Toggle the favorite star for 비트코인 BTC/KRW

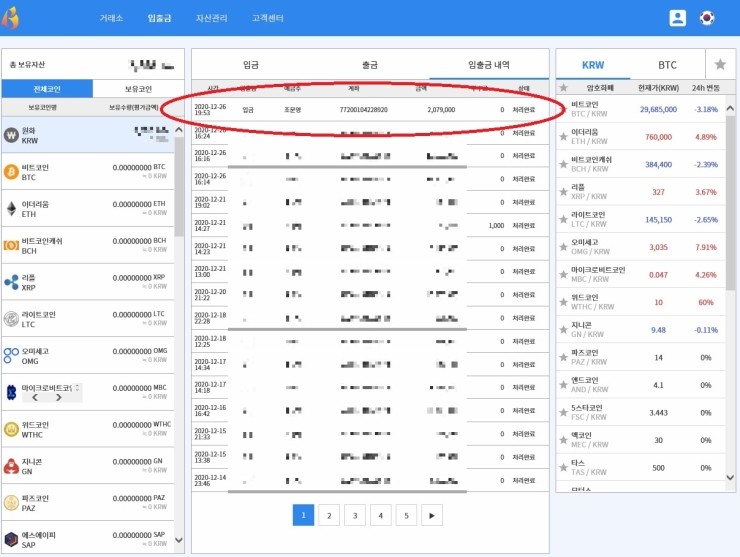(x=563, y=108)
